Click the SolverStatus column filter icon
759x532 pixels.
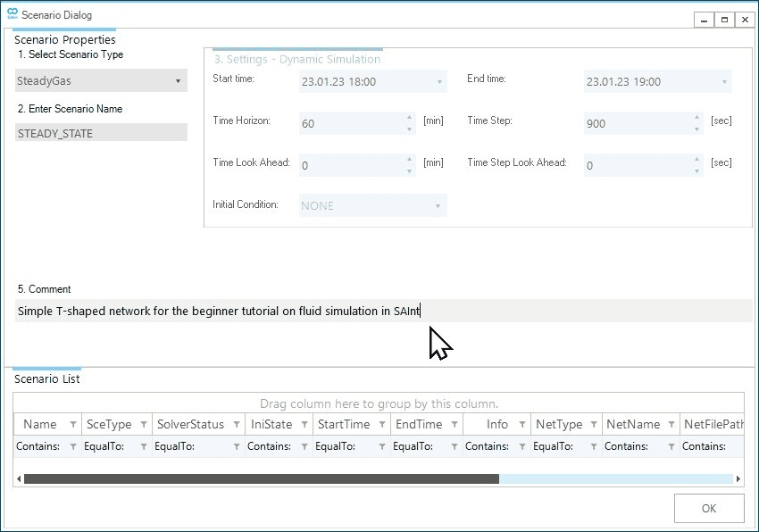coord(237,425)
